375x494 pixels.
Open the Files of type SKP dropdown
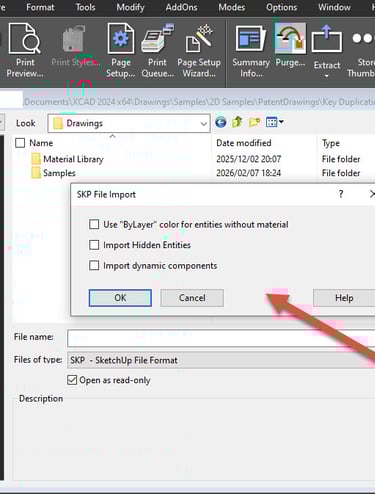point(221,360)
